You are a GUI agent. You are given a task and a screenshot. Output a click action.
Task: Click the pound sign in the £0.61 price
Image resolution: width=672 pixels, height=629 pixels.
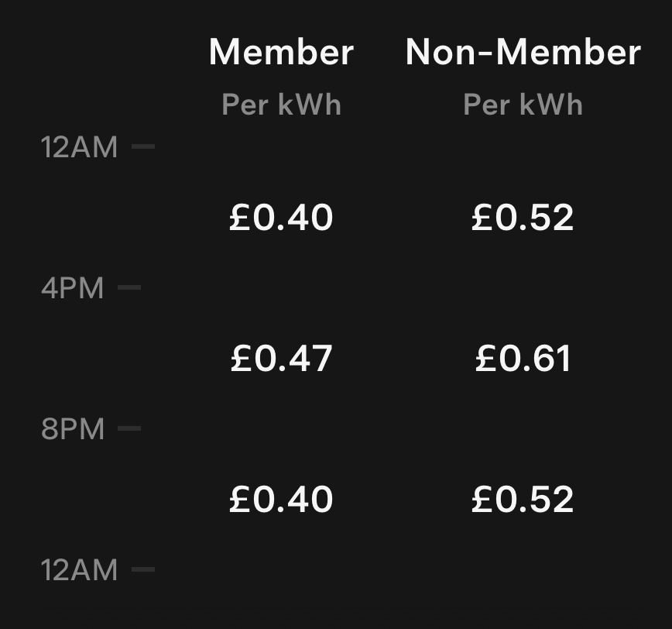(x=485, y=359)
